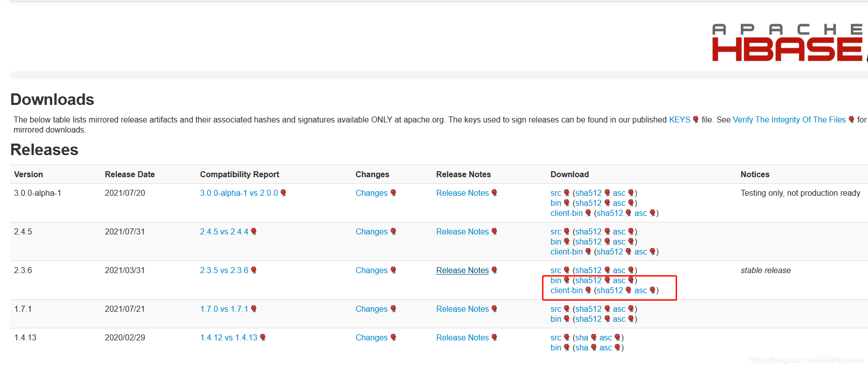The width and height of the screenshot is (868, 369).
Task: Open sha512 of 2.4.5 src
Action: (588, 231)
